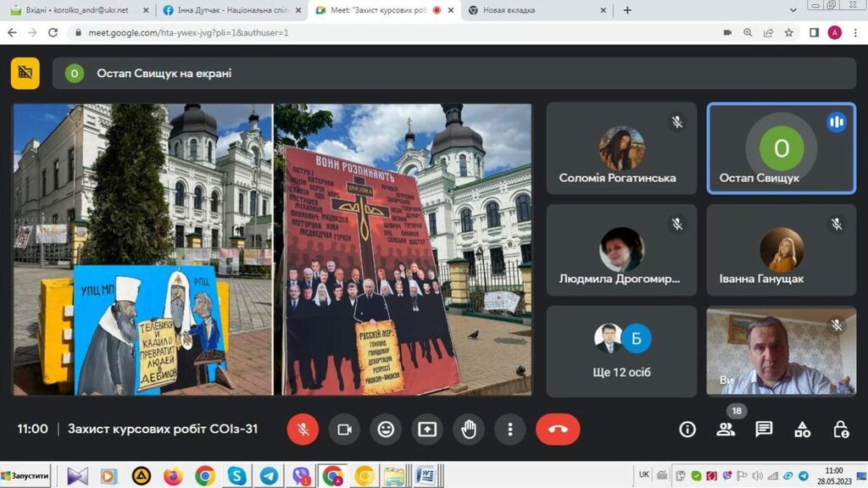Click the yellow stop-presentation icon at top left
The height and width of the screenshot is (488, 868).
coord(25,74)
